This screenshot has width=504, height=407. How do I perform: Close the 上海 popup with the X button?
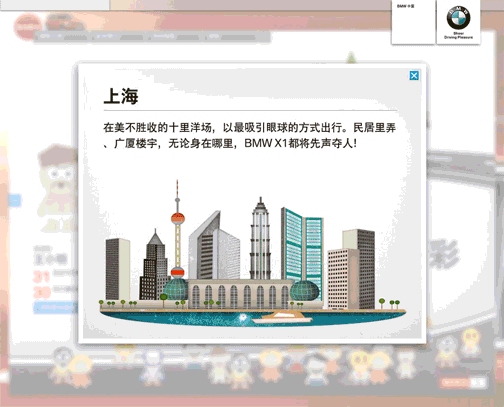pyautogui.click(x=414, y=76)
